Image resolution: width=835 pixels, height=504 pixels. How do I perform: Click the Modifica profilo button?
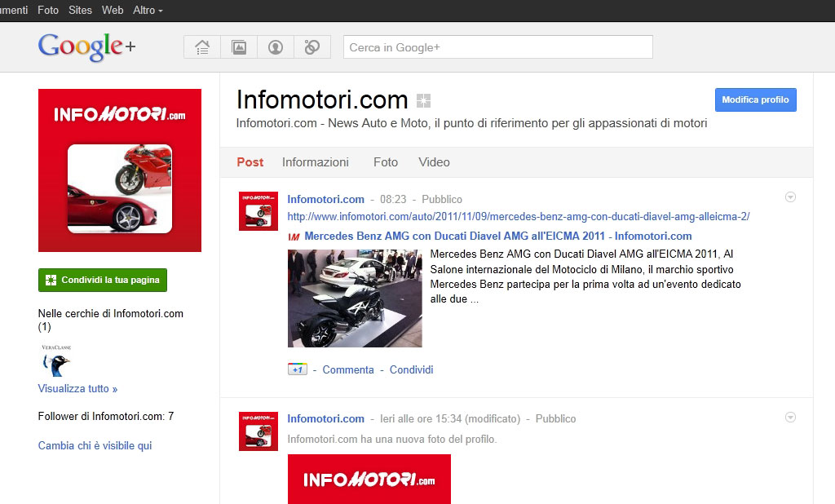pyautogui.click(x=755, y=99)
